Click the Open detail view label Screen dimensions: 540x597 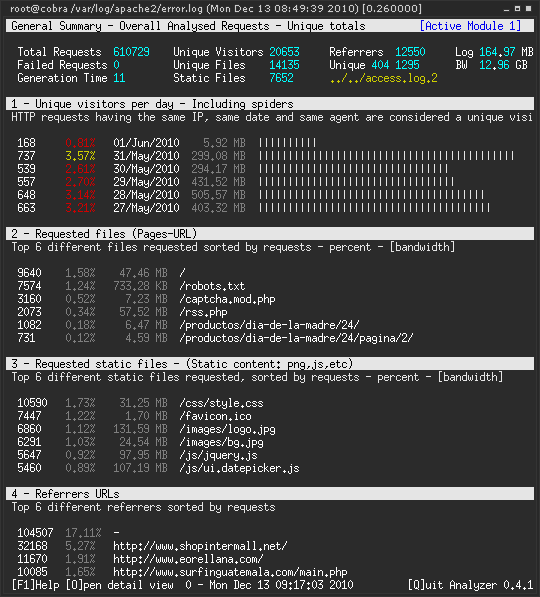click(x=120, y=585)
